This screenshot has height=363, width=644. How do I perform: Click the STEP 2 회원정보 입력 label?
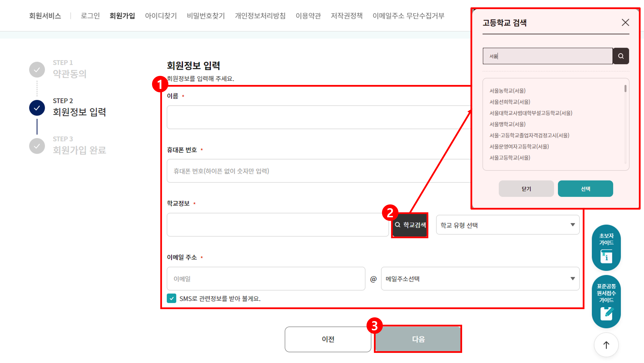coord(79,107)
